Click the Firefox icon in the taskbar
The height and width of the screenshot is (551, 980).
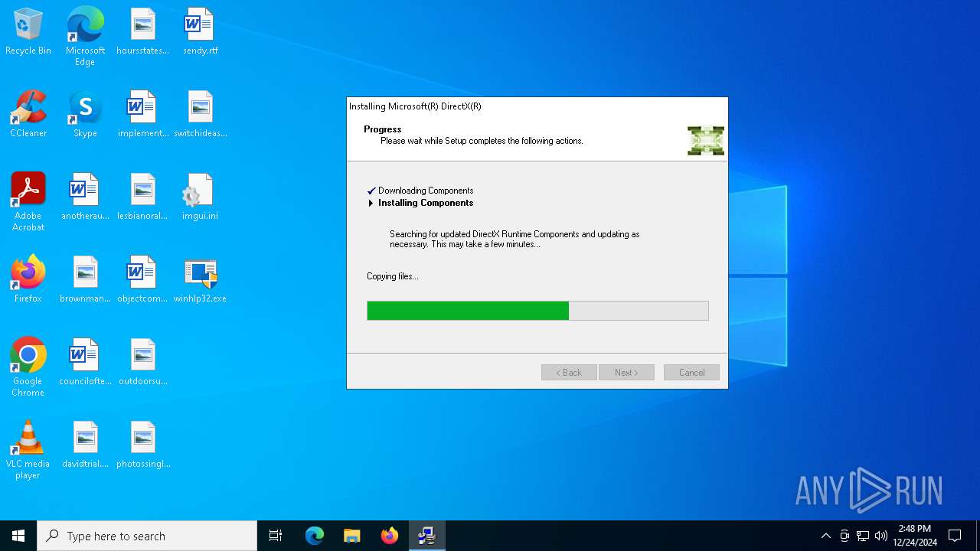[390, 536]
